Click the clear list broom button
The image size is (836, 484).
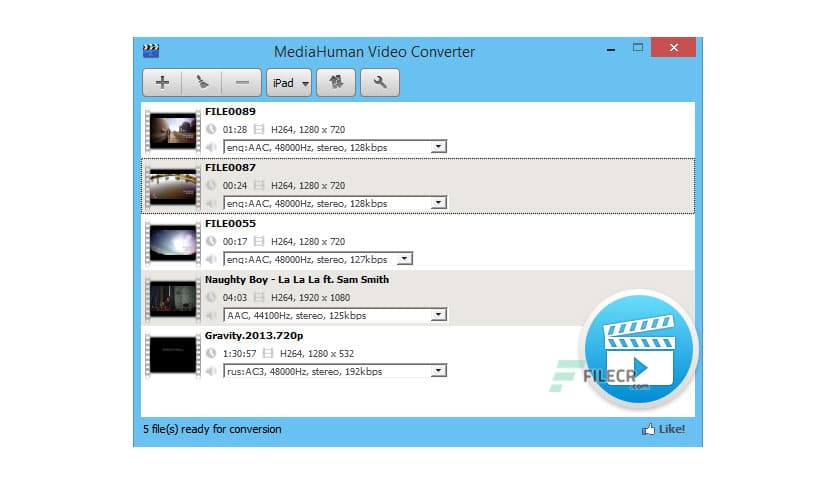click(x=202, y=83)
